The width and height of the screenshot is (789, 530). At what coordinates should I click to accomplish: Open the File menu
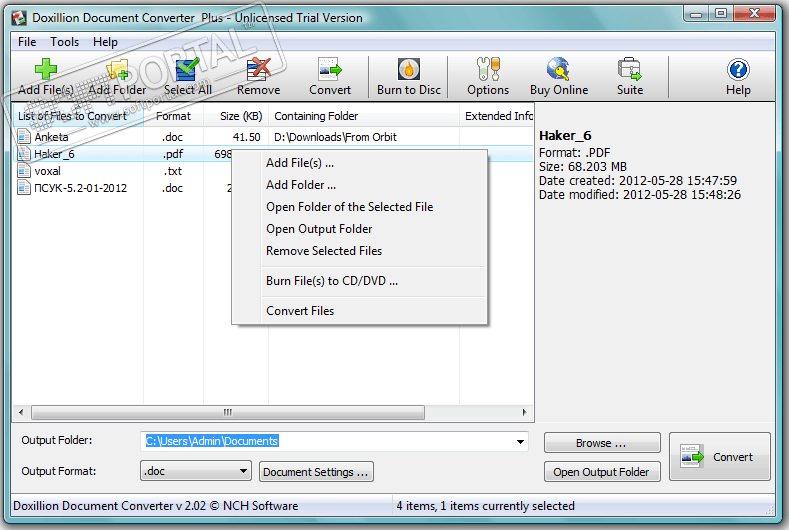[27, 42]
